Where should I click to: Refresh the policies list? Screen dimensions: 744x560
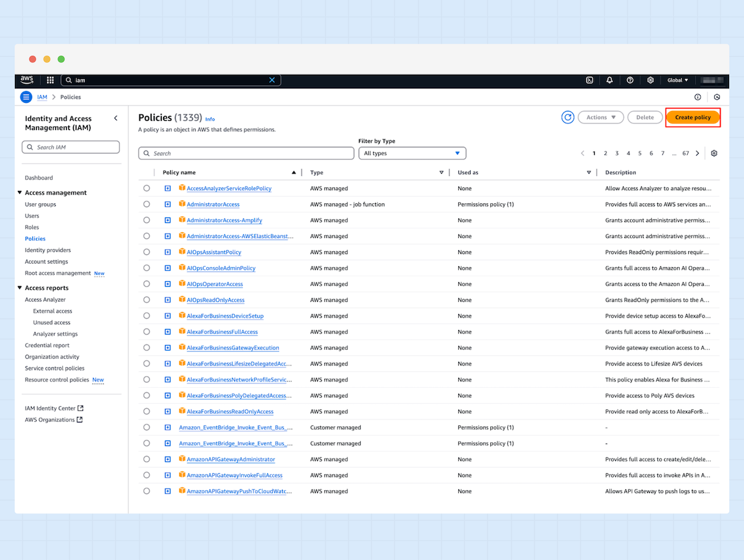point(567,117)
